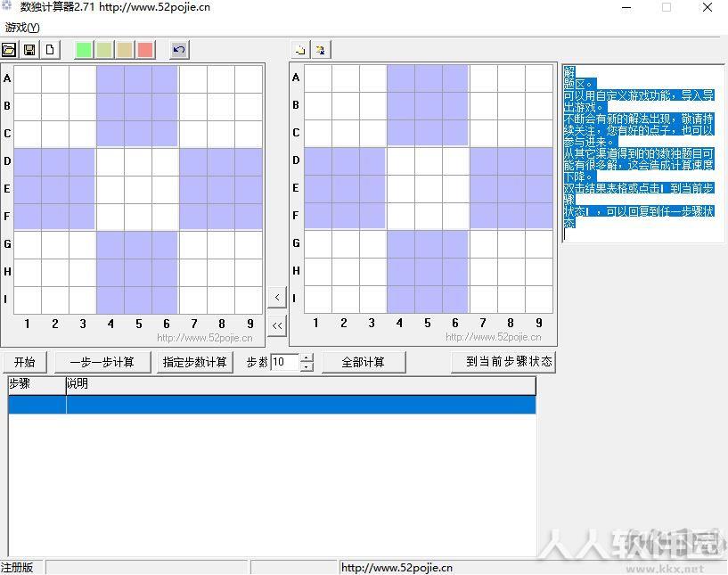Screen dimensions: 728x575
Task: Click 一步一步计算 button
Action: click(x=102, y=362)
